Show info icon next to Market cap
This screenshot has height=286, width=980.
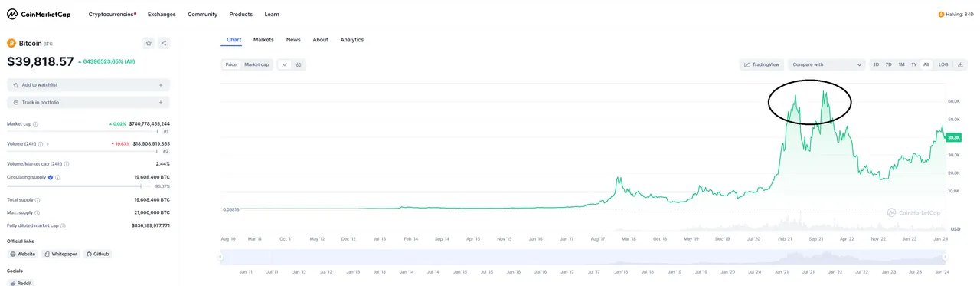(36, 123)
